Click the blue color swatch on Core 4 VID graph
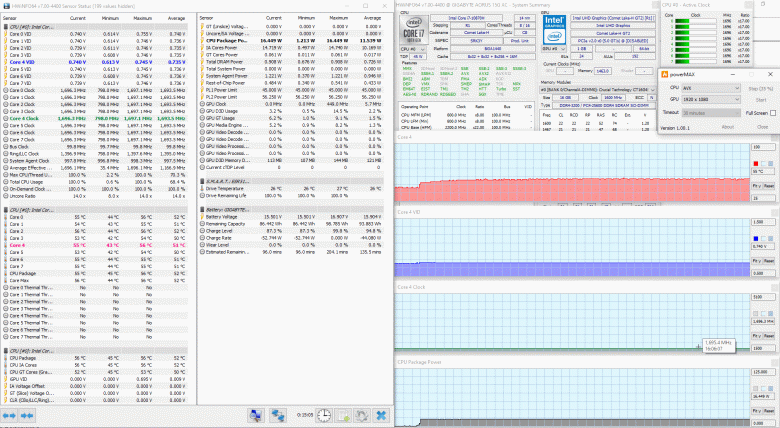Viewport: 780px width, 428px height. pos(755,237)
